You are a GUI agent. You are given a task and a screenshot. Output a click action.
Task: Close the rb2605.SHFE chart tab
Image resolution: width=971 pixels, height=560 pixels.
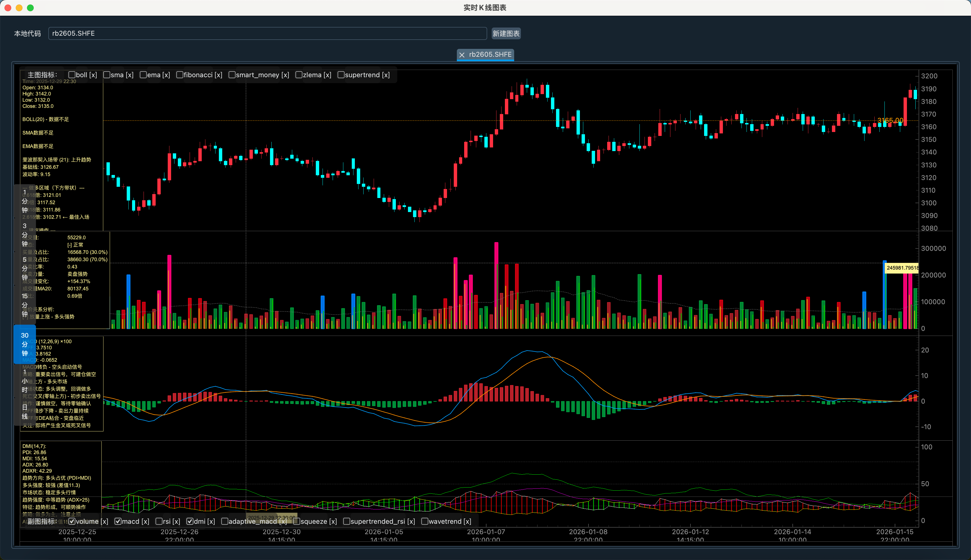(x=462, y=55)
